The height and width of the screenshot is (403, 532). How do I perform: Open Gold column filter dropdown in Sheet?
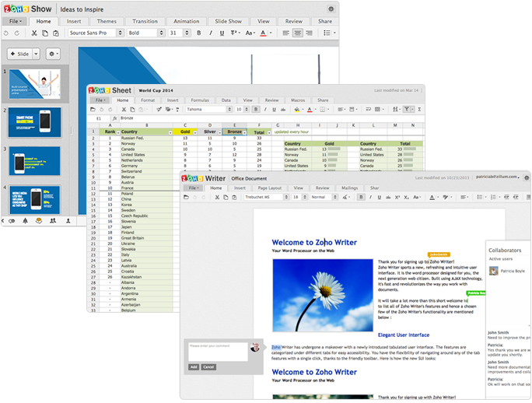(x=195, y=133)
